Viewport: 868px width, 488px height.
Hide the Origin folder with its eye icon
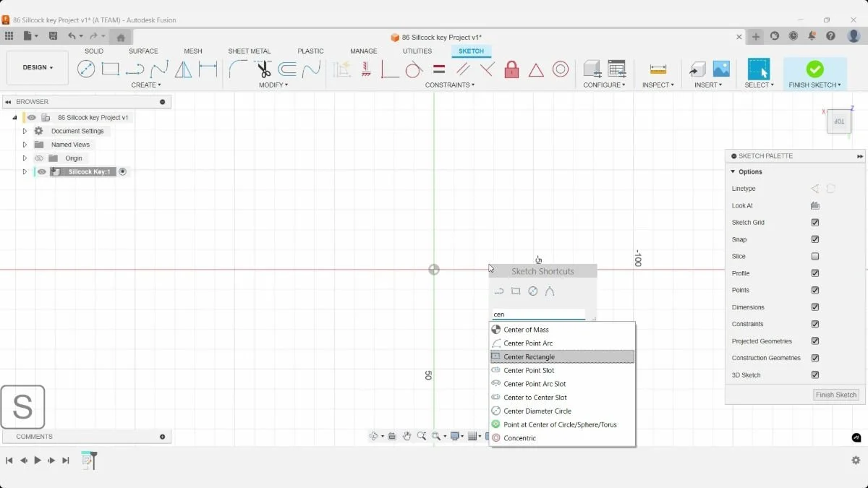click(x=39, y=158)
